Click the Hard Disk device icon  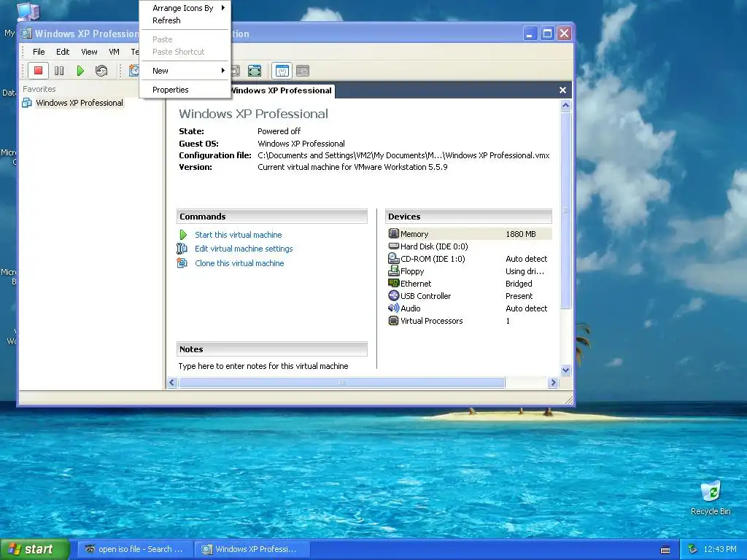click(x=393, y=246)
